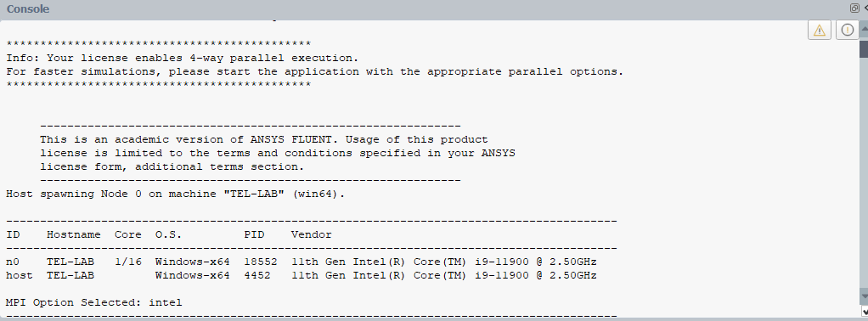868x321 pixels.
Task: Undock the Console panel using float icon
Action: click(854, 8)
